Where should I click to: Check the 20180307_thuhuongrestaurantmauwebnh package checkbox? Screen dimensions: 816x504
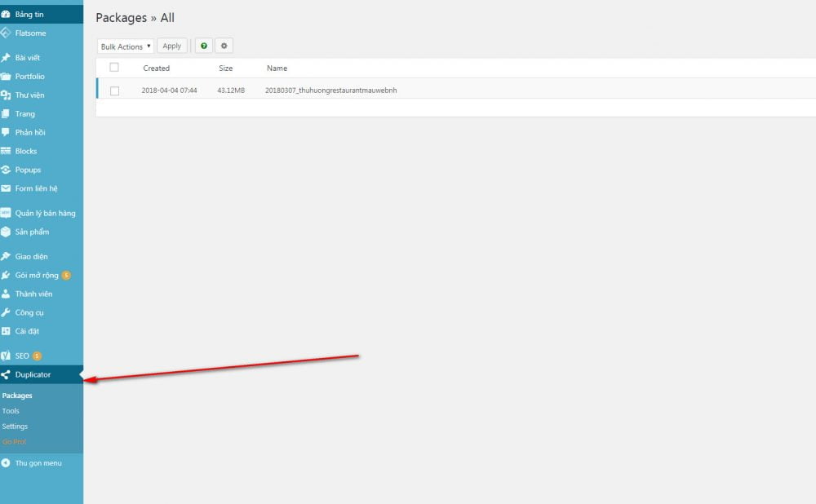(x=114, y=91)
